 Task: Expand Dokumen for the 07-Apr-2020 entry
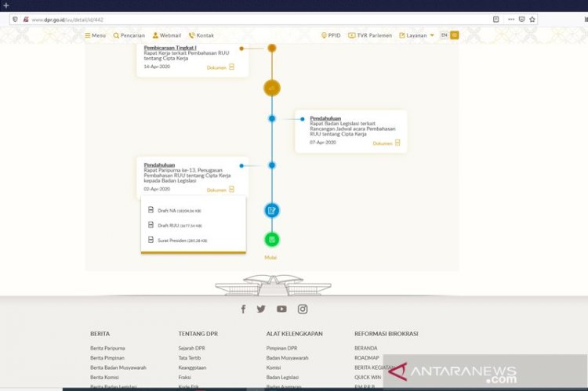[387, 143]
